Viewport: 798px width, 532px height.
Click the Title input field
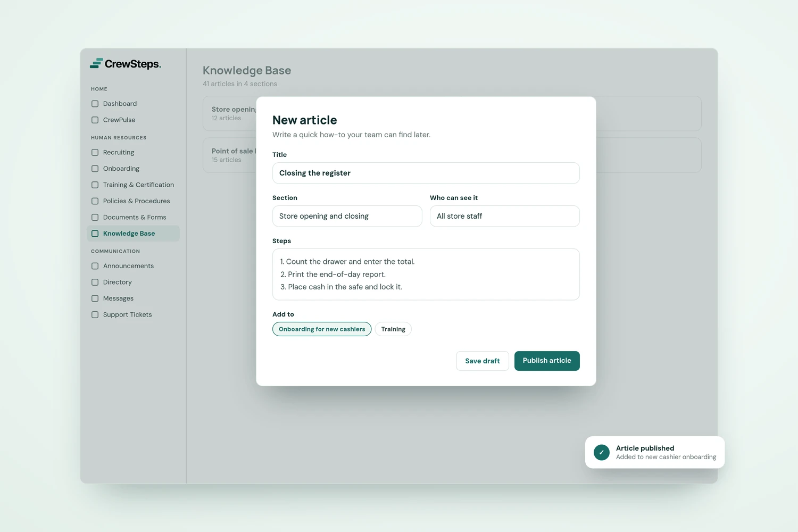(x=426, y=173)
